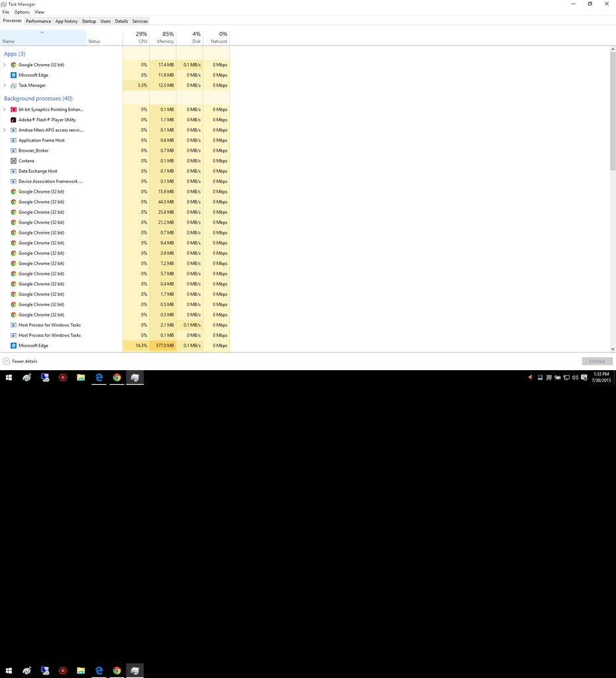Viewport: 616px width, 678px height.
Task: Click the process list scrollbar up arrow
Action: click(613, 49)
